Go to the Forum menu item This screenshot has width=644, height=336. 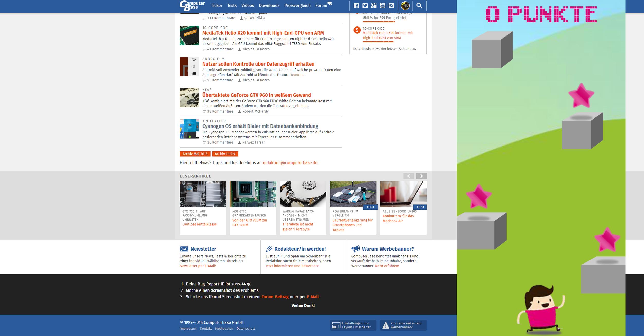pos(321,5)
